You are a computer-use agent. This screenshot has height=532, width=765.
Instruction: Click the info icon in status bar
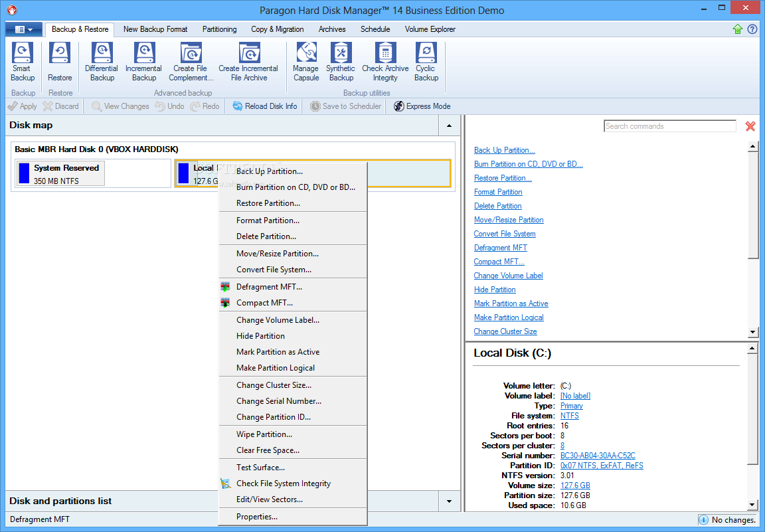[703, 520]
